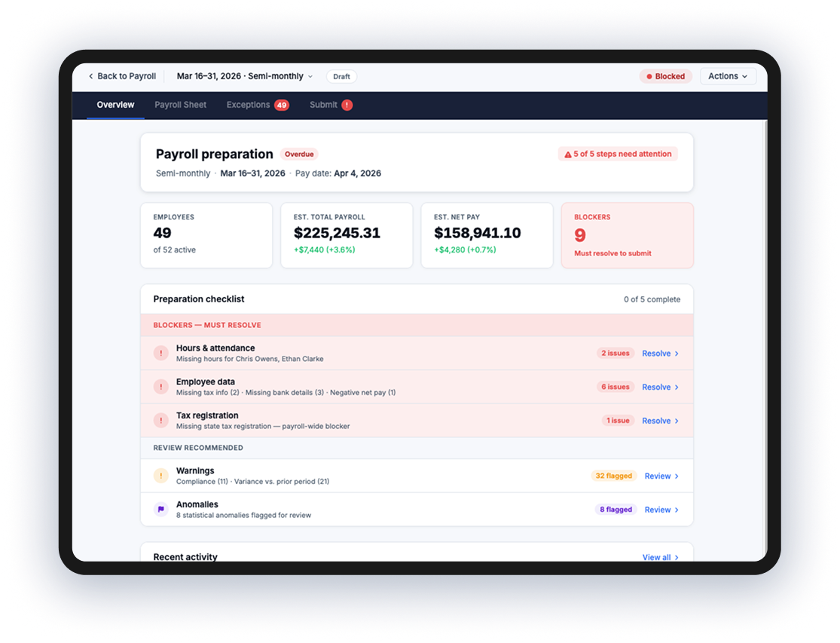Click the Employee data title
This screenshot has height=643, width=840.
click(x=205, y=382)
